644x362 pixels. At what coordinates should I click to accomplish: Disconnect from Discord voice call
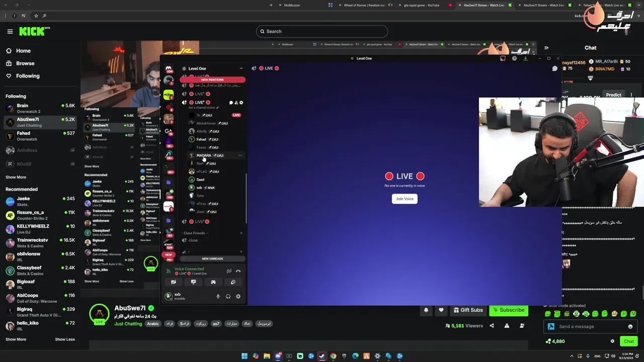[238, 271]
